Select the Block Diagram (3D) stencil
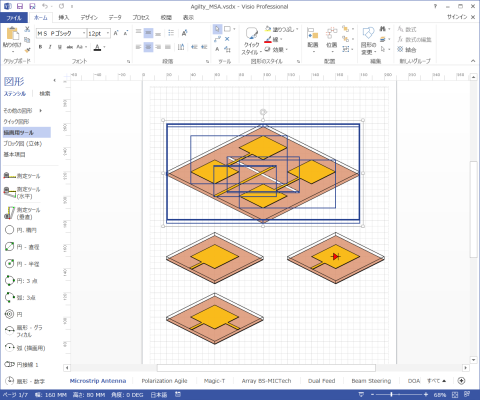 tap(23, 144)
